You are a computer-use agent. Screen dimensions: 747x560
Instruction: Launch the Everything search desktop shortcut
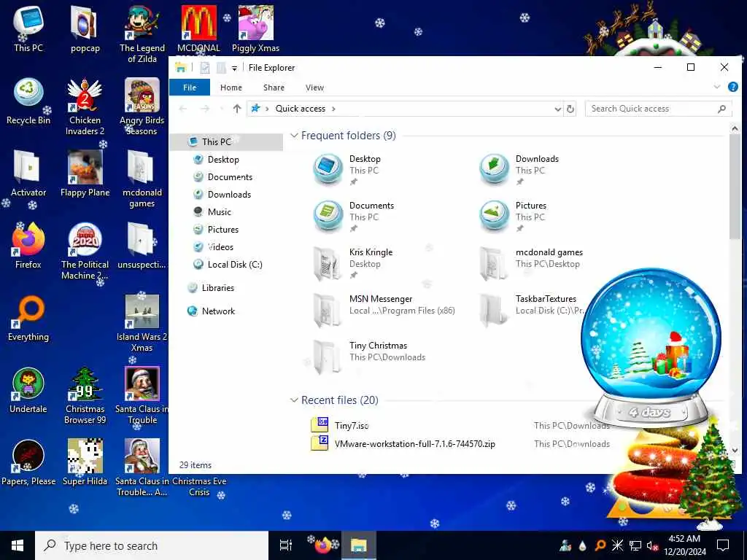[x=28, y=318]
